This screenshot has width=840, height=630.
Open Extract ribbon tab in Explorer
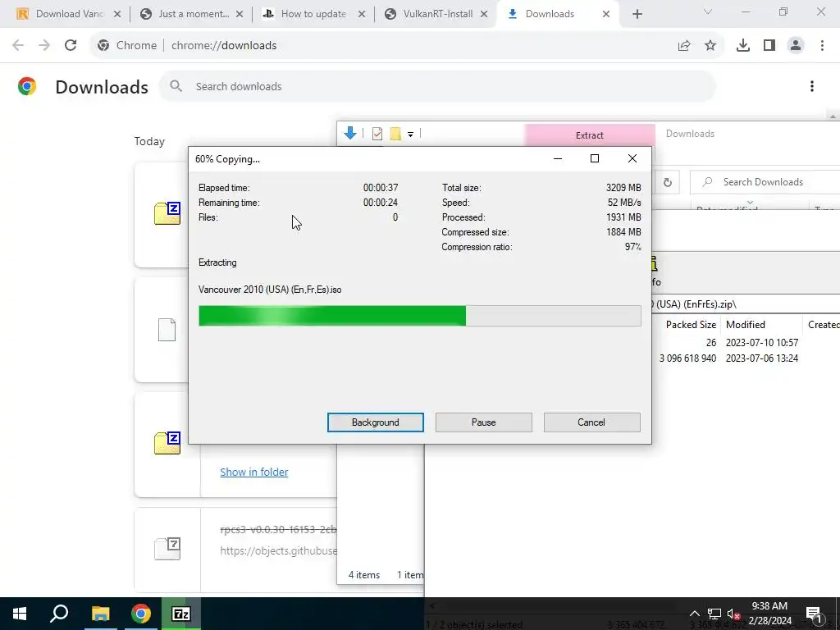coord(589,135)
